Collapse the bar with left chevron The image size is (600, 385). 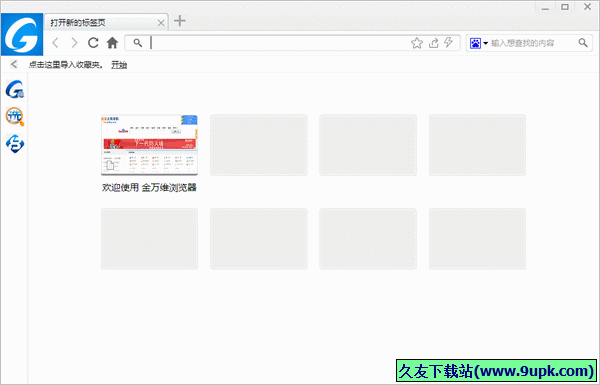tap(14, 64)
